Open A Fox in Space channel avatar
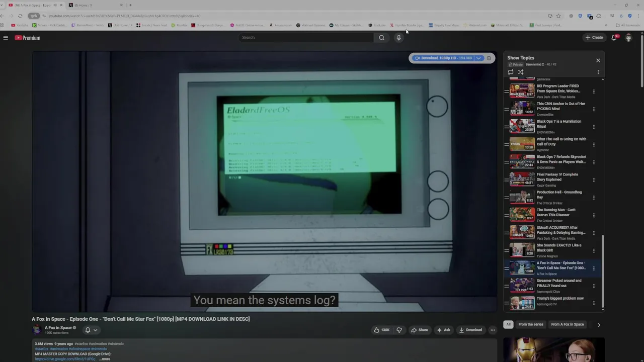Screen dimensions: 644x362 coord(37,330)
